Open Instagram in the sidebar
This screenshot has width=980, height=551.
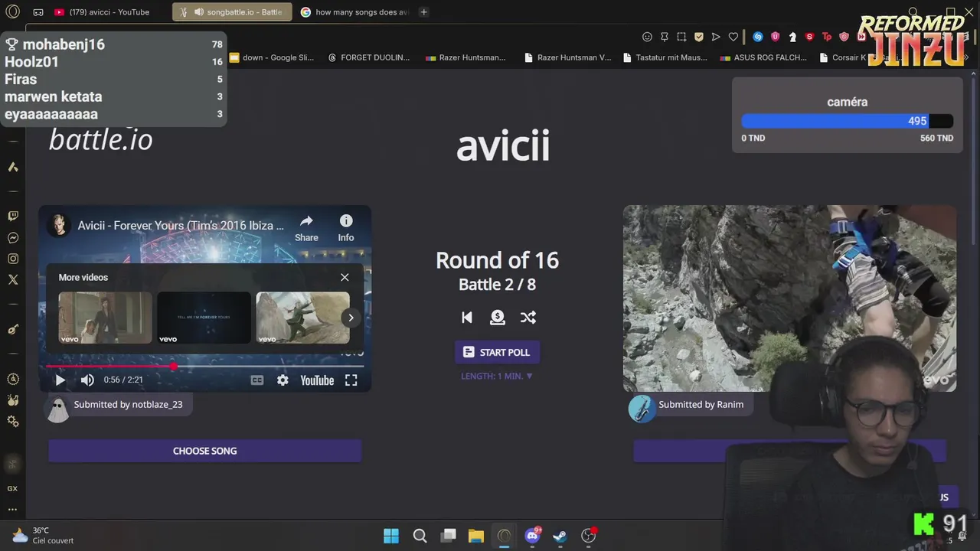[x=13, y=259]
